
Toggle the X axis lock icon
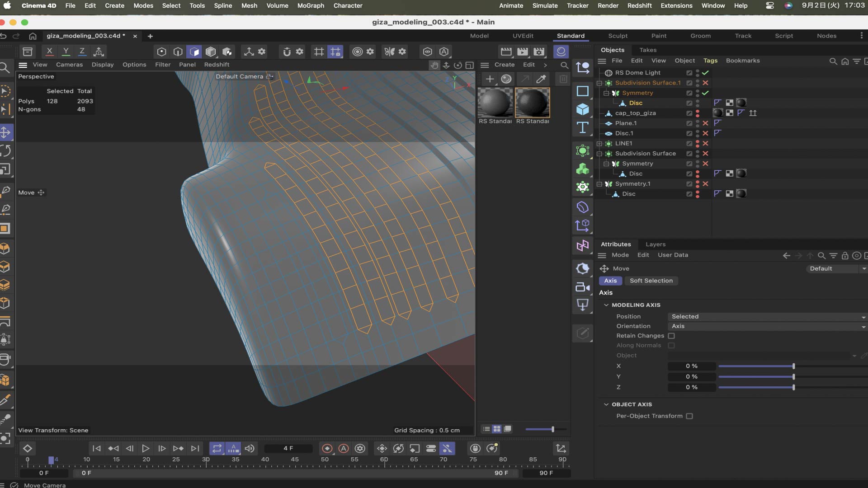click(50, 52)
